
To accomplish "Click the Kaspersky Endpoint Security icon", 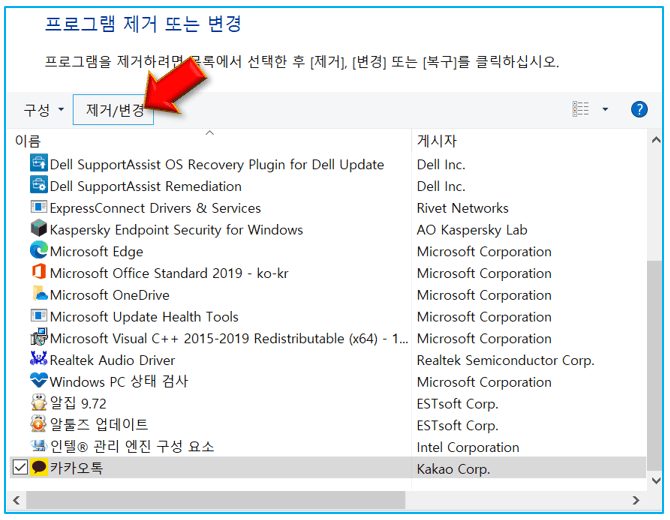I will (x=38, y=228).
